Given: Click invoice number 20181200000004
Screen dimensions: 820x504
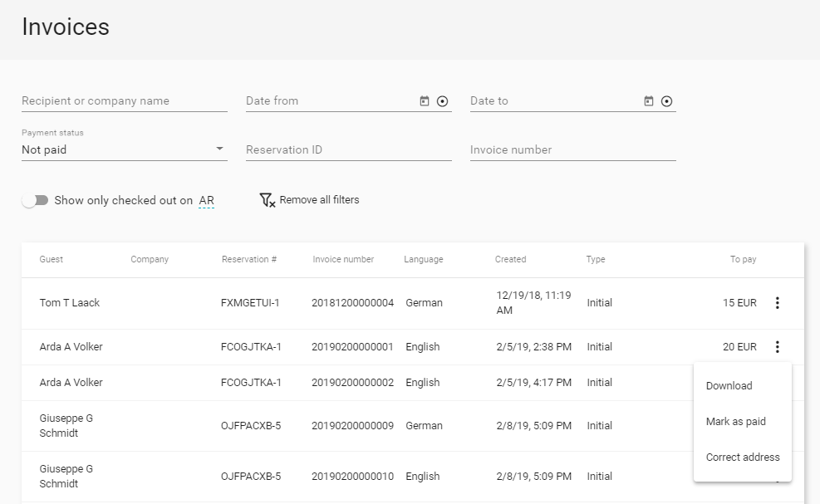Looking at the screenshot, I should tap(352, 303).
